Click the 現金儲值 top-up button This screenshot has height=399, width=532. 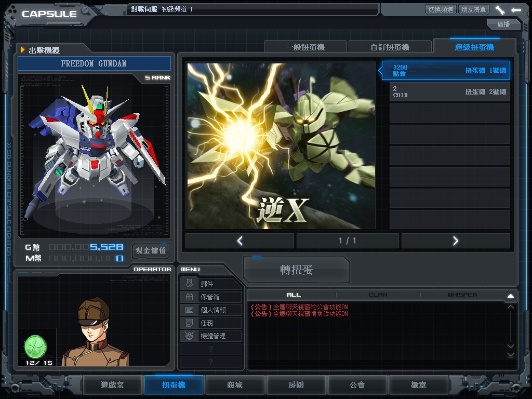pyautogui.click(x=151, y=250)
